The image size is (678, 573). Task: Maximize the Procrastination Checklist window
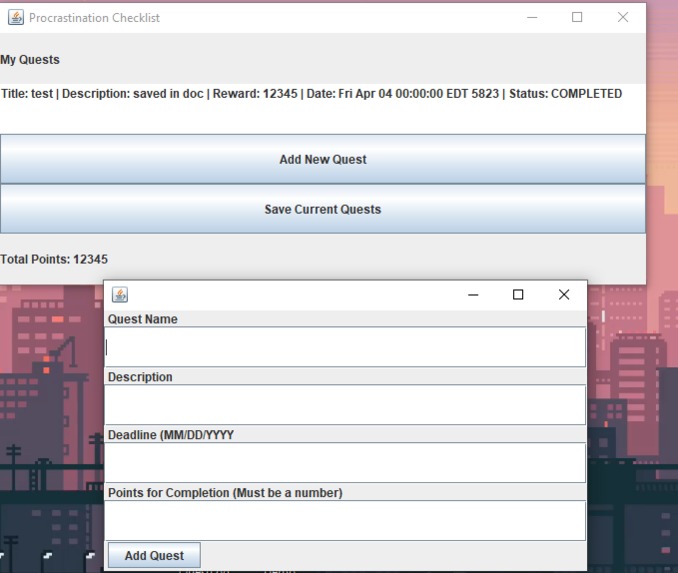click(577, 17)
